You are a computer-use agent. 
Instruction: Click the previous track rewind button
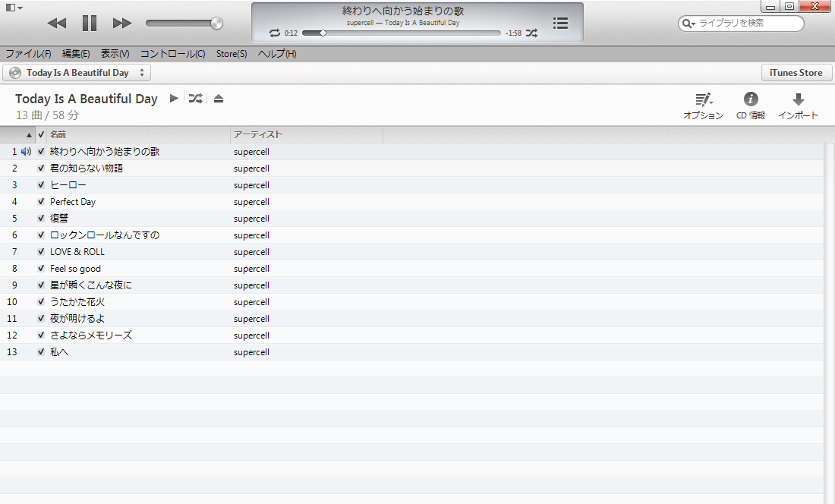56,23
